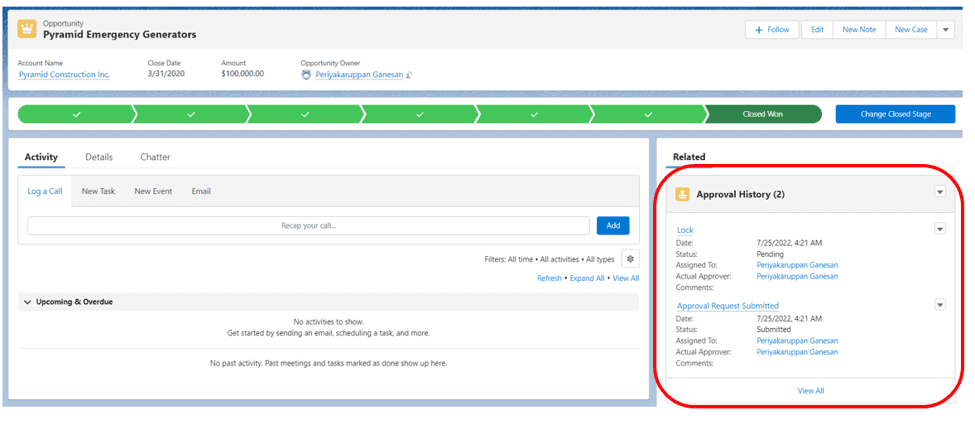Click the Approval History (2) heading
Image resolution: width=975 pixels, height=425 pixels.
[x=740, y=195]
